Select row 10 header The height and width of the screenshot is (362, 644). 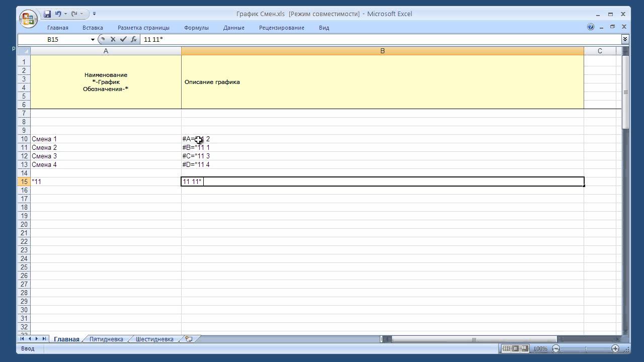pyautogui.click(x=24, y=139)
